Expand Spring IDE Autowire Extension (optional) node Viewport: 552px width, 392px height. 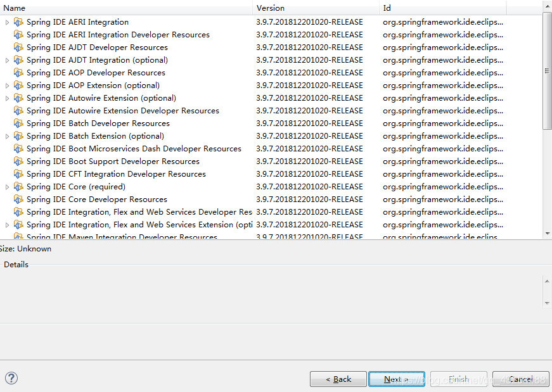click(7, 99)
